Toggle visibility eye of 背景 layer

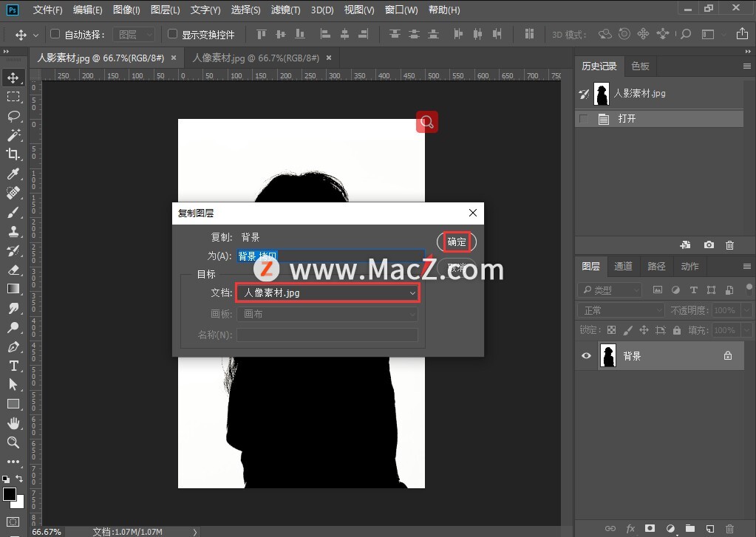(586, 356)
